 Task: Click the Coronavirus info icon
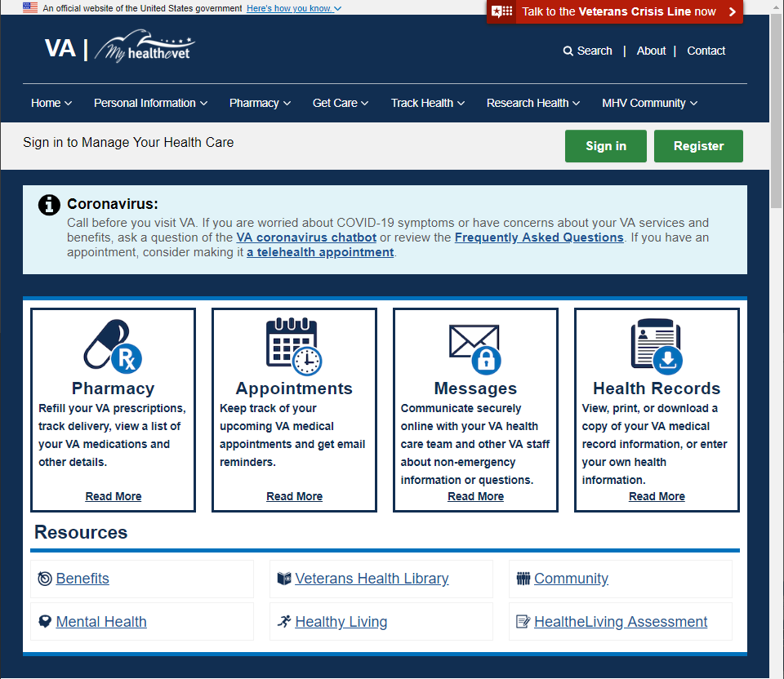(49, 205)
